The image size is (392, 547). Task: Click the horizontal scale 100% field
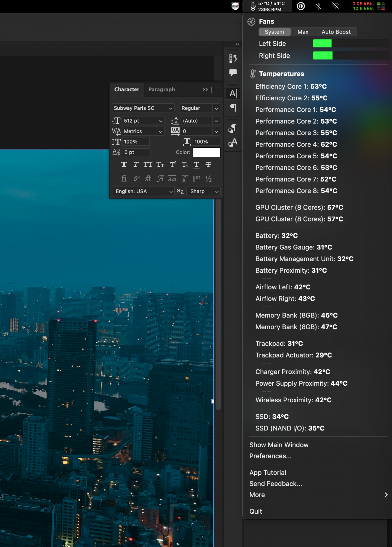(207, 142)
